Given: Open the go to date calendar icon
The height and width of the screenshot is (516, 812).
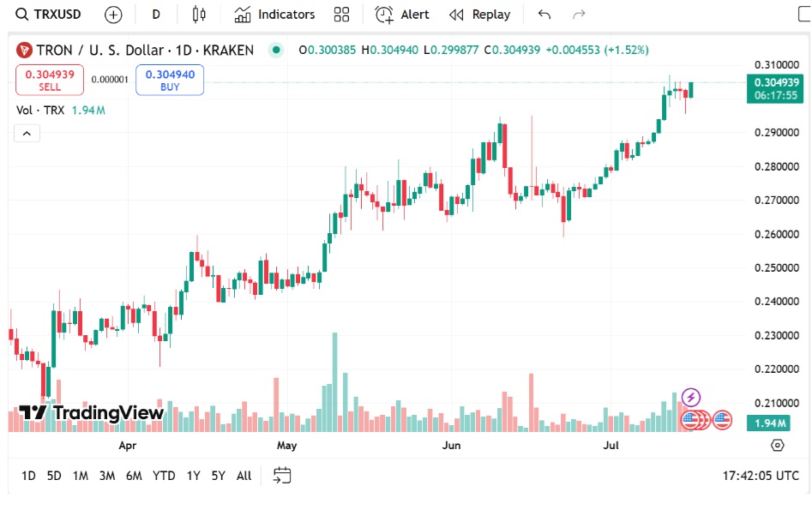Looking at the screenshot, I should tap(282, 476).
